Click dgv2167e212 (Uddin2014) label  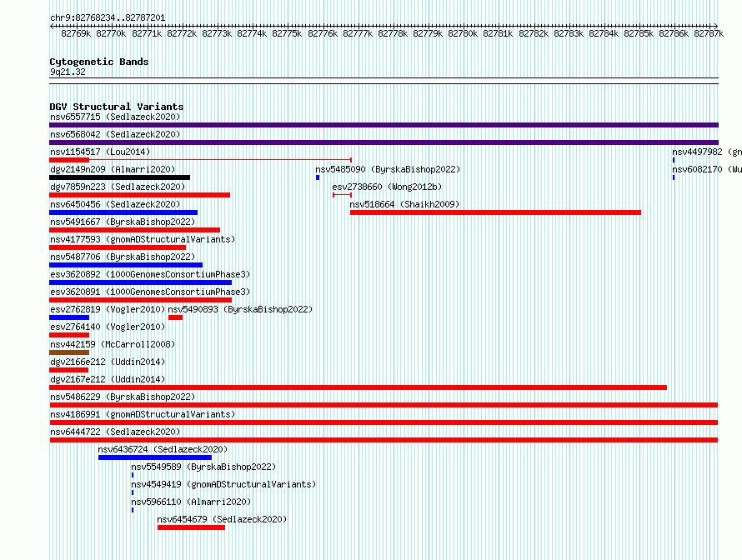click(x=108, y=379)
